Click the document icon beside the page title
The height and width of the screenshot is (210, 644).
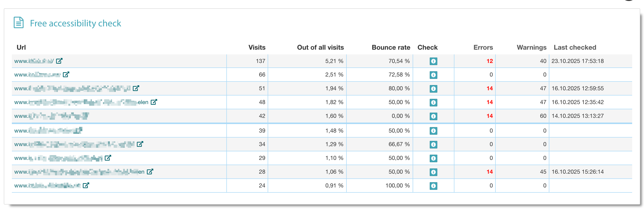click(19, 23)
